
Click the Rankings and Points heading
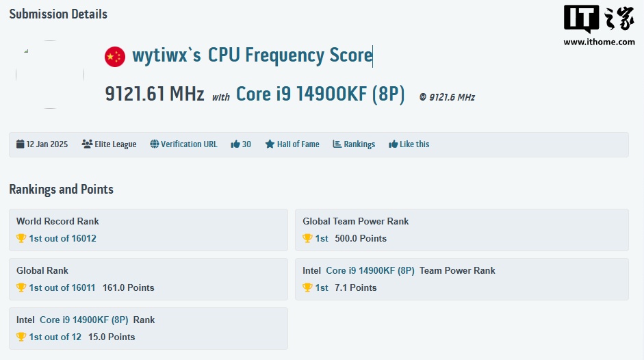click(x=61, y=189)
